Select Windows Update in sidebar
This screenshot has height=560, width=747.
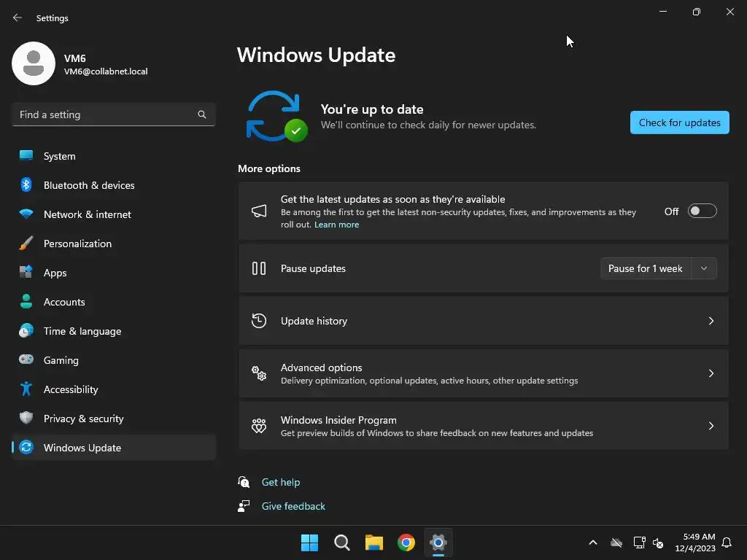pos(114,447)
